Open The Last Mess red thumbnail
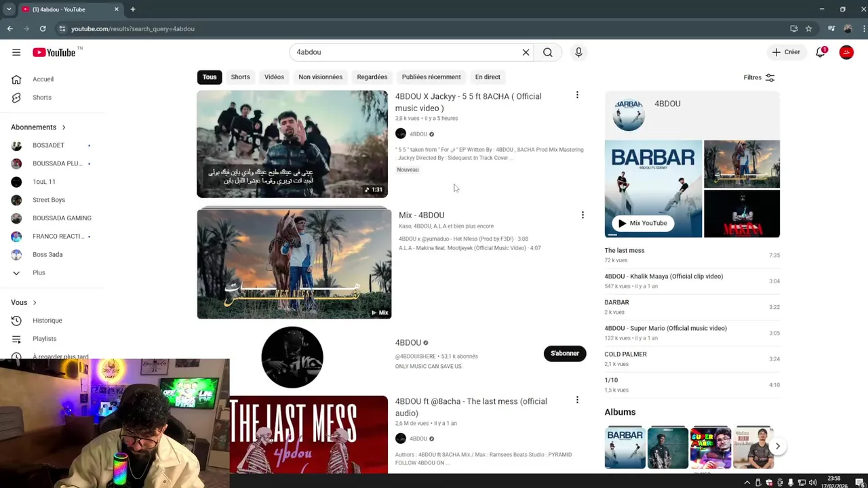Screen dimensions: 868x488 point(309,434)
